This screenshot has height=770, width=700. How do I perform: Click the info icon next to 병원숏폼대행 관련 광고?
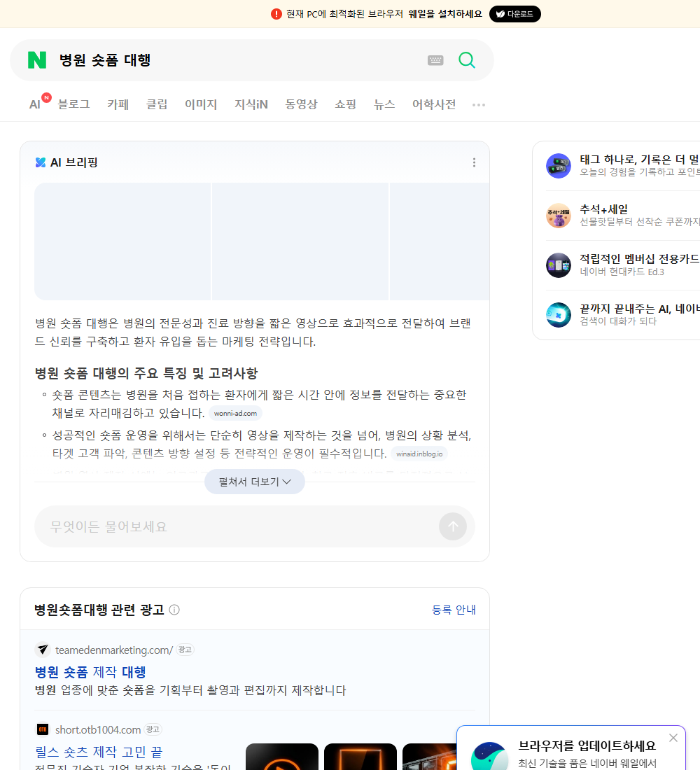[x=174, y=610]
